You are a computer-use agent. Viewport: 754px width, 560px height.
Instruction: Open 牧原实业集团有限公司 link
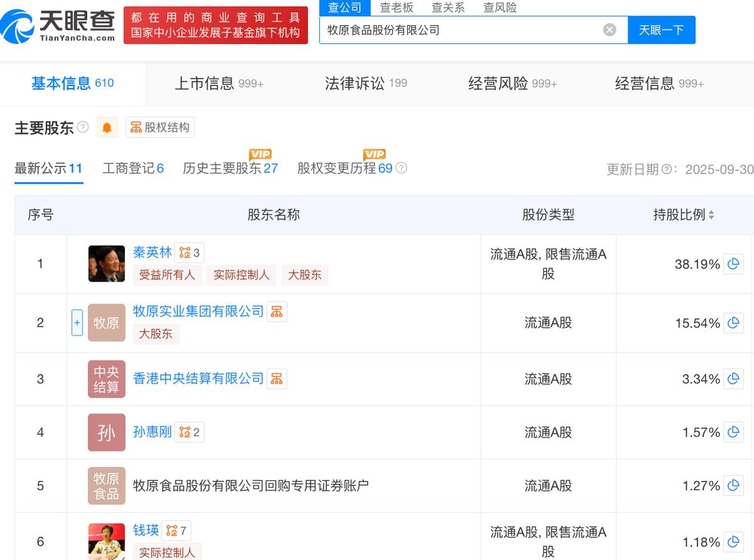(x=198, y=311)
